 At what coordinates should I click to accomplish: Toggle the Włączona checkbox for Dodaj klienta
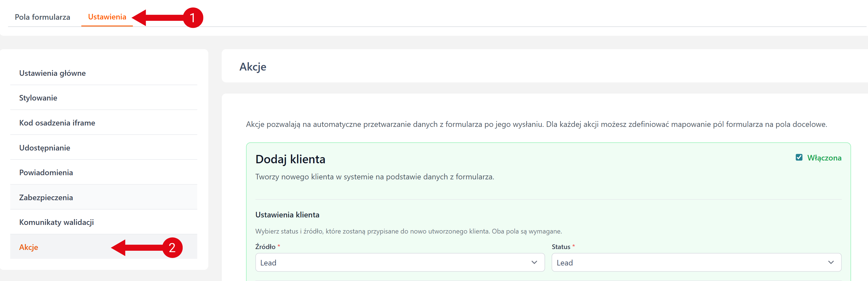[799, 157]
